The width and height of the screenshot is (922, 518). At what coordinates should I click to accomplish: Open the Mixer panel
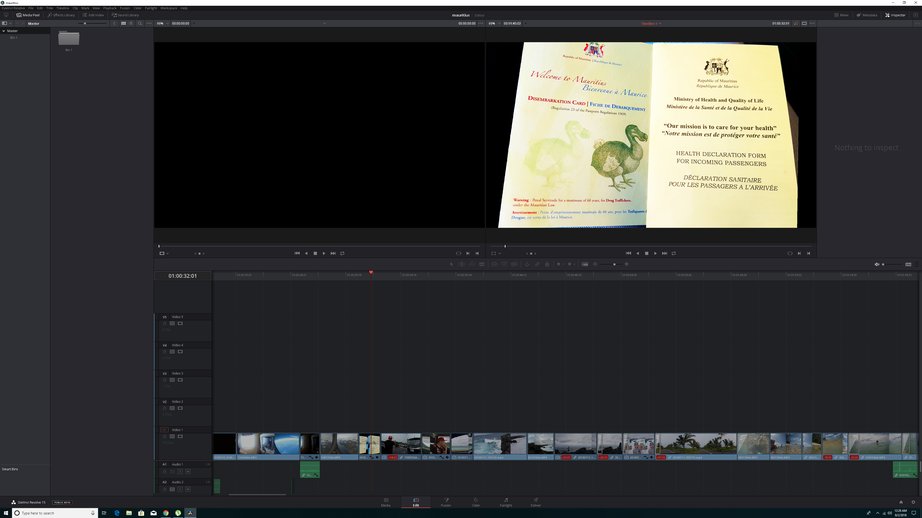841,15
